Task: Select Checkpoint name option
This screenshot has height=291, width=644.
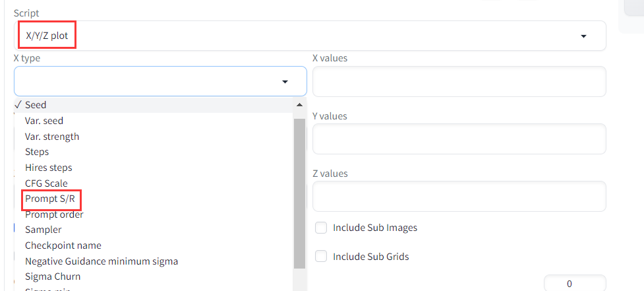Action: tap(63, 245)
